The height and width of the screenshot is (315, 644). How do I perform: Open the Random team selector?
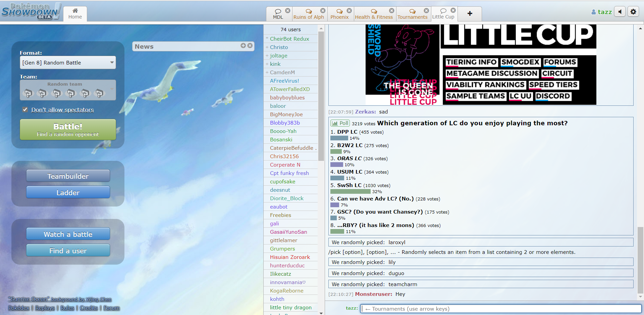68,90
